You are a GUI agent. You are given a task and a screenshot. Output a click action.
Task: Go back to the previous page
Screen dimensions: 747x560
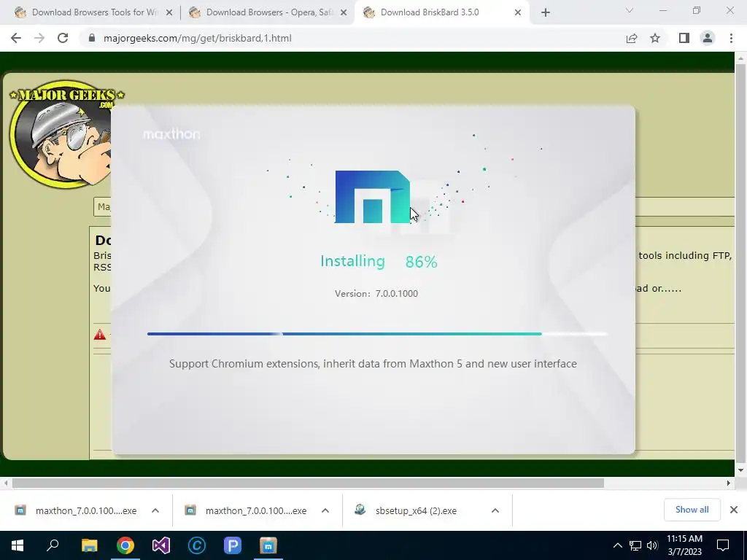pos(16,38)
